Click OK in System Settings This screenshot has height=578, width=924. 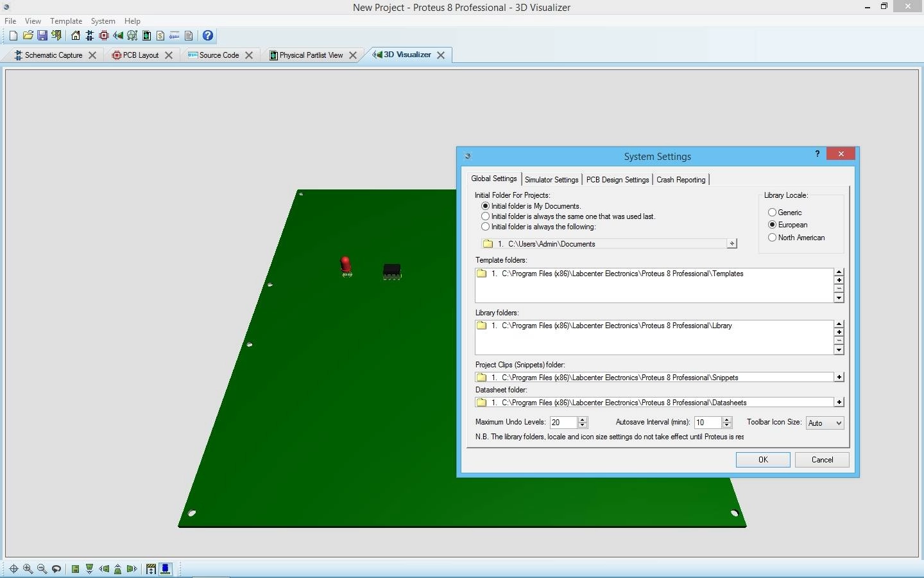[x=763, y=460]
